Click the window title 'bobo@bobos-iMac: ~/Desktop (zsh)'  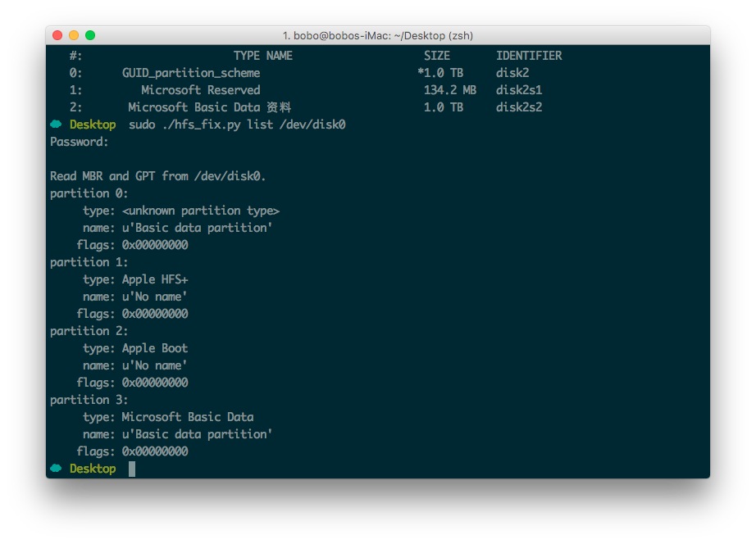pos(377,36)
